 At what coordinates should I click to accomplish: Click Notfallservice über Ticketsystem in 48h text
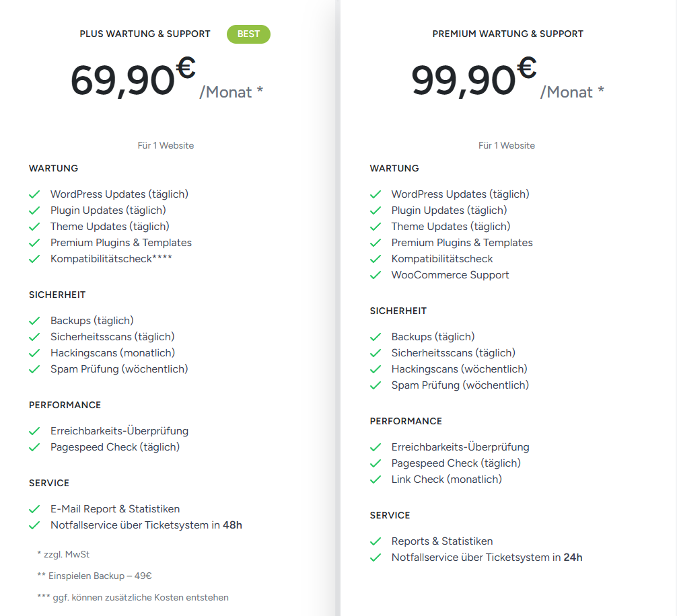pos(146,525)
